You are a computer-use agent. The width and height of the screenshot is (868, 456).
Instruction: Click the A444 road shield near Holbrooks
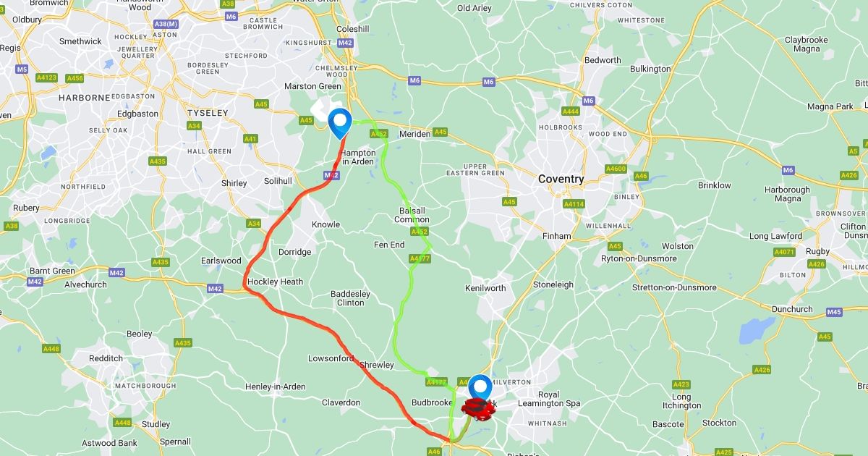click(571, 111)
